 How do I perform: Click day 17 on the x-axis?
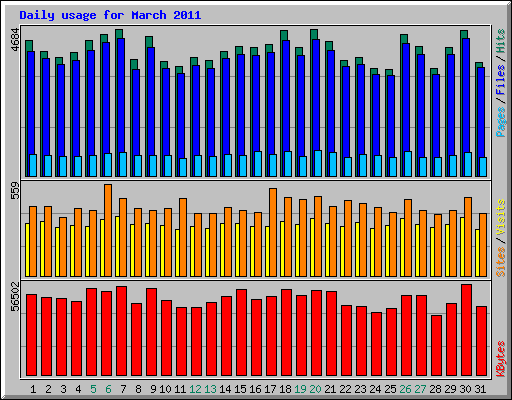[270, 389]
